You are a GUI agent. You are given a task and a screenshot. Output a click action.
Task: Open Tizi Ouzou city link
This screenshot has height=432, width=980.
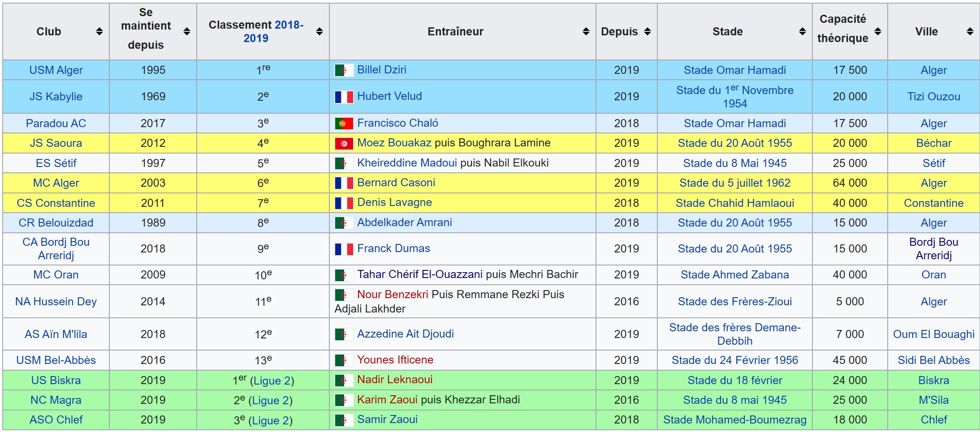[934, 97]
